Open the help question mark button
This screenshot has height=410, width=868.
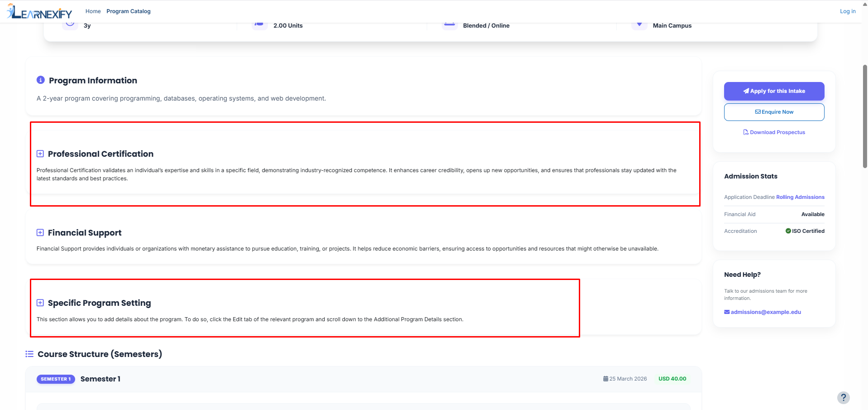click(x=843, y=398)
